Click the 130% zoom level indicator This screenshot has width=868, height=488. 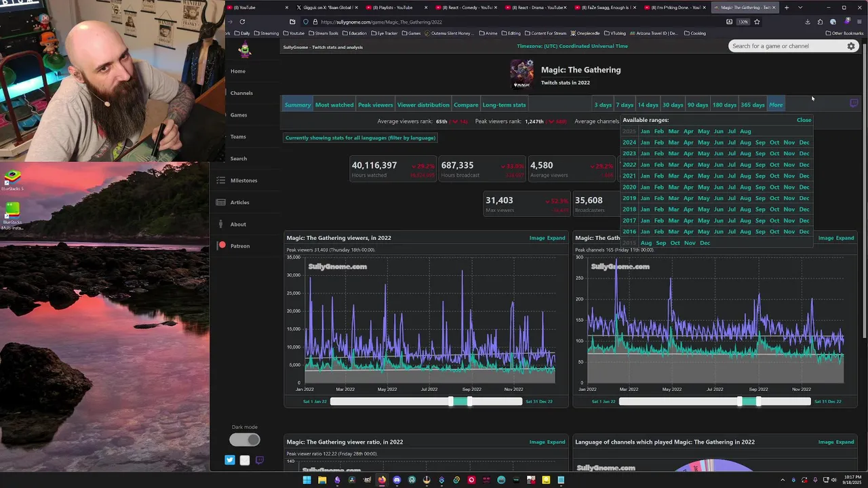point(743,22)
